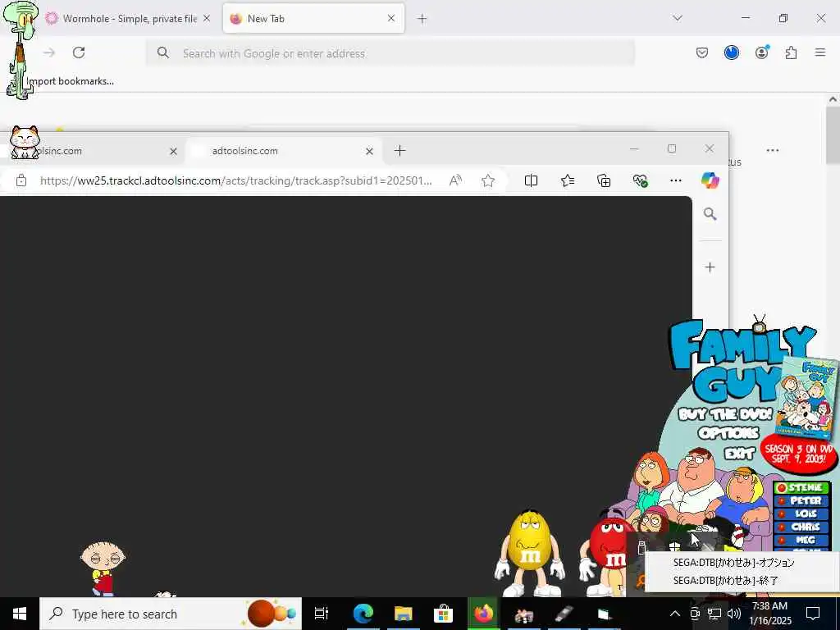
Task: Close the Firefox New Tab tab
Action: (391, 18)
